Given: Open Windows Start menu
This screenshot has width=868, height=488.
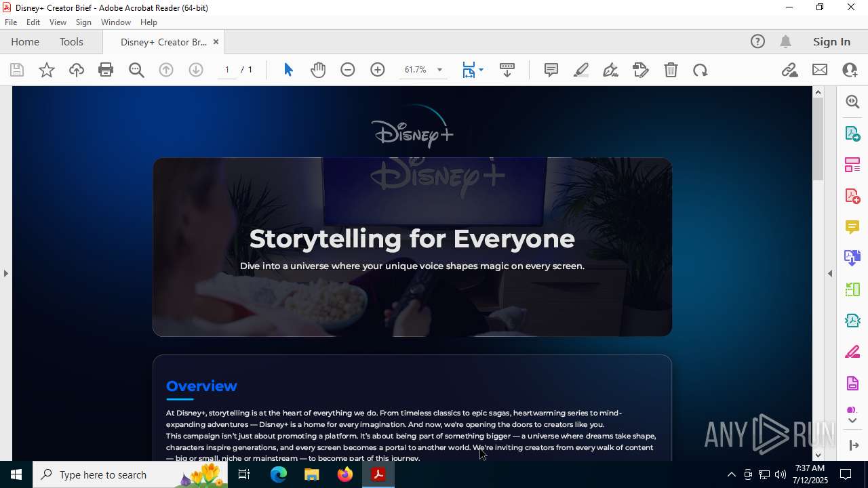Looking at the screenshot, I should [x=16, y=474].
